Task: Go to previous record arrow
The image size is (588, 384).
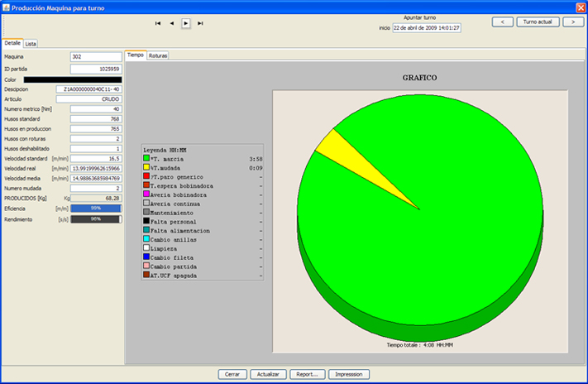Action: tap(172, 23)
